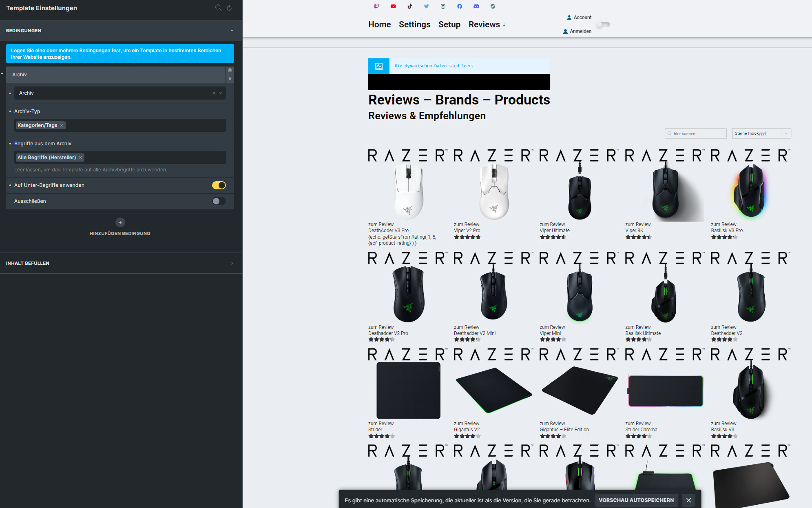Remove the Alle Begriffe (Hersteller) tag
This screenshot has height=508, width=812.
(x=80, y=158)
